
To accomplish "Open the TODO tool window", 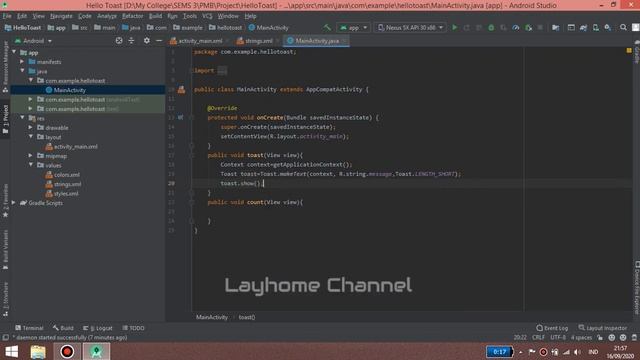I will click(x=133, y=328).
